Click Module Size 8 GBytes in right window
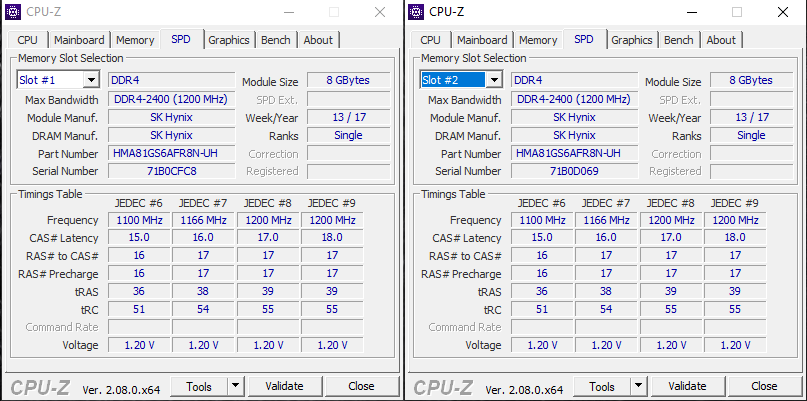 (751, 80)
